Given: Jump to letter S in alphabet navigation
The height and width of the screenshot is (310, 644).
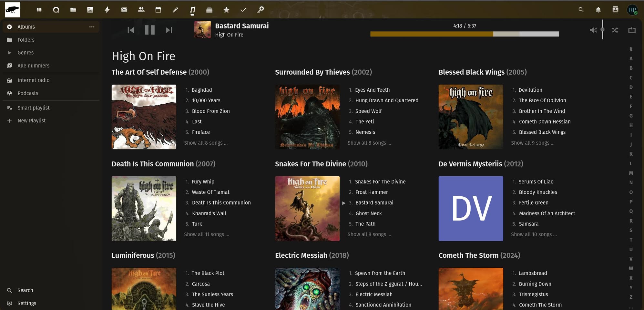Looking at the screenshot, I should [631, 230].
